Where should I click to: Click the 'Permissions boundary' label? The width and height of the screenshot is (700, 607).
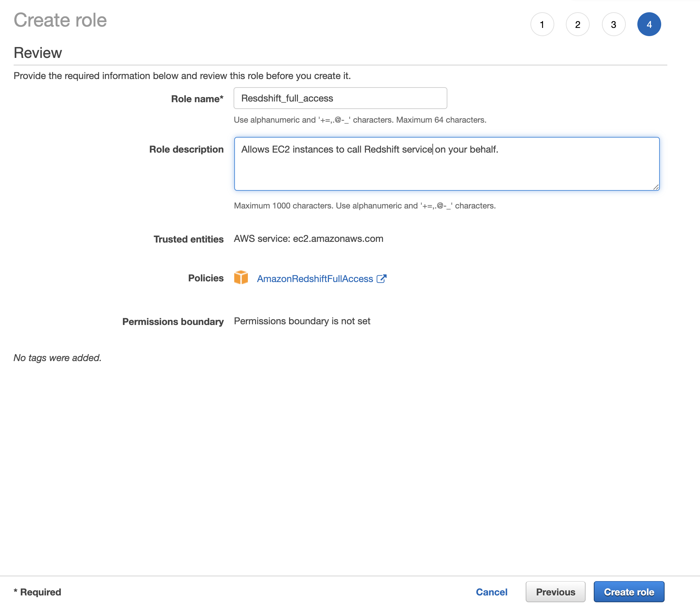point(173,322)
